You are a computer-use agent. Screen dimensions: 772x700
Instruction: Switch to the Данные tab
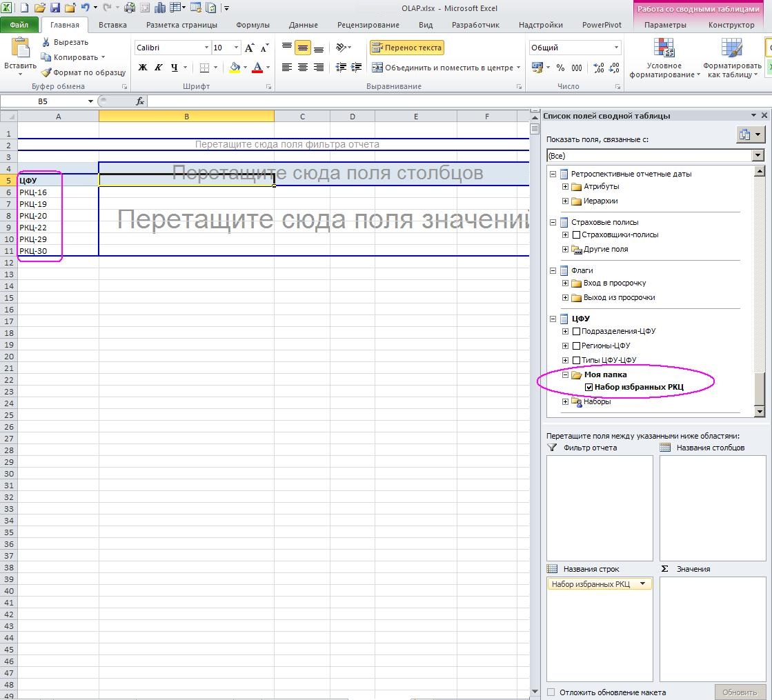(304, 25)
